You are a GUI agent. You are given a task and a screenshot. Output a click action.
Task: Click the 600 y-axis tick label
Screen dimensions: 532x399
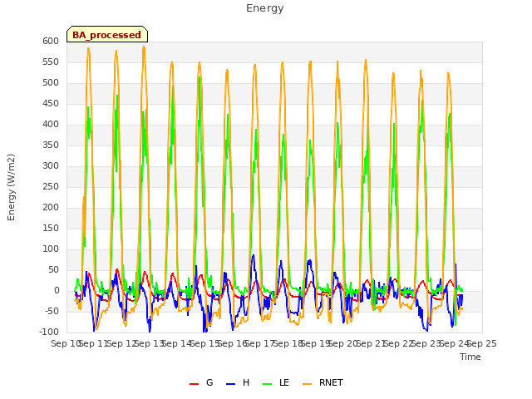(x=51, y=41)
